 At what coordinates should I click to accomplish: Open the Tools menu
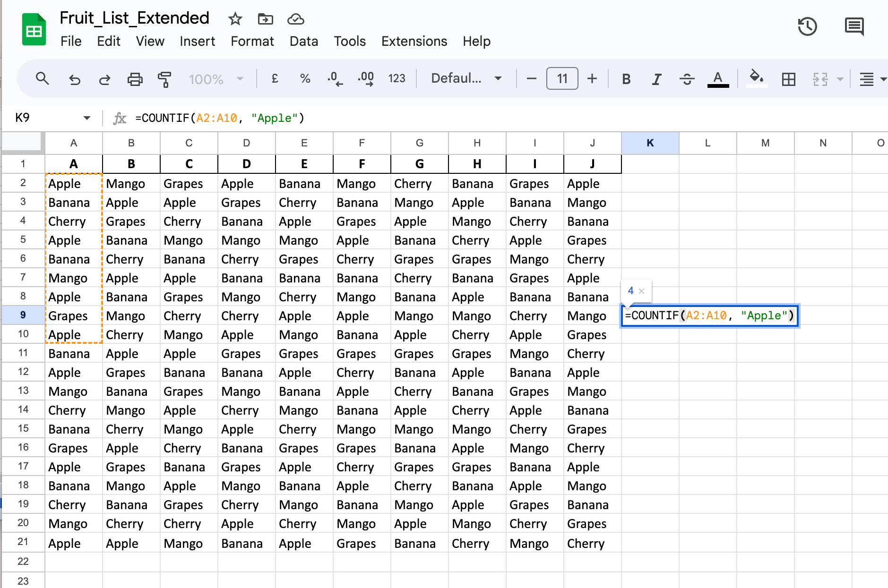coord(350,42)
